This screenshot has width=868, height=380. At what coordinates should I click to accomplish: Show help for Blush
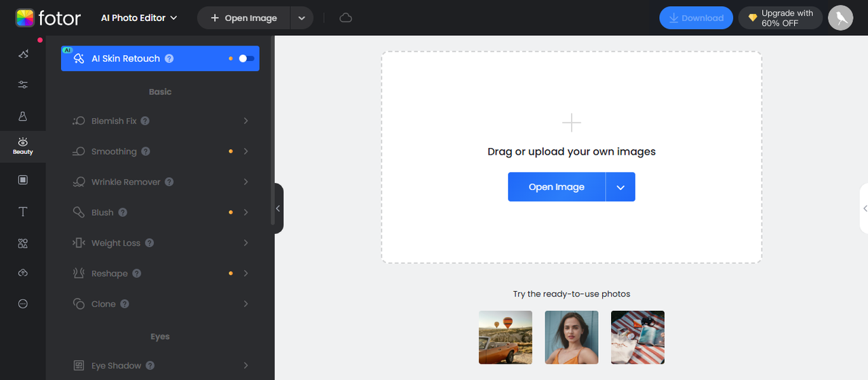[123, 212]
